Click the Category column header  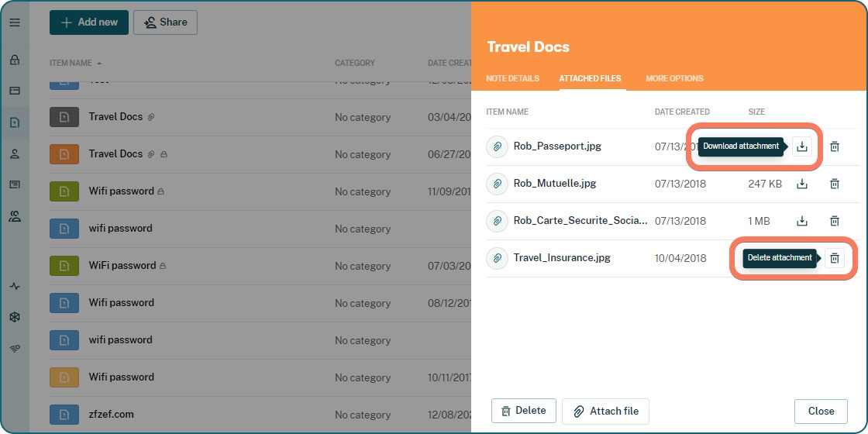(355, 63)
